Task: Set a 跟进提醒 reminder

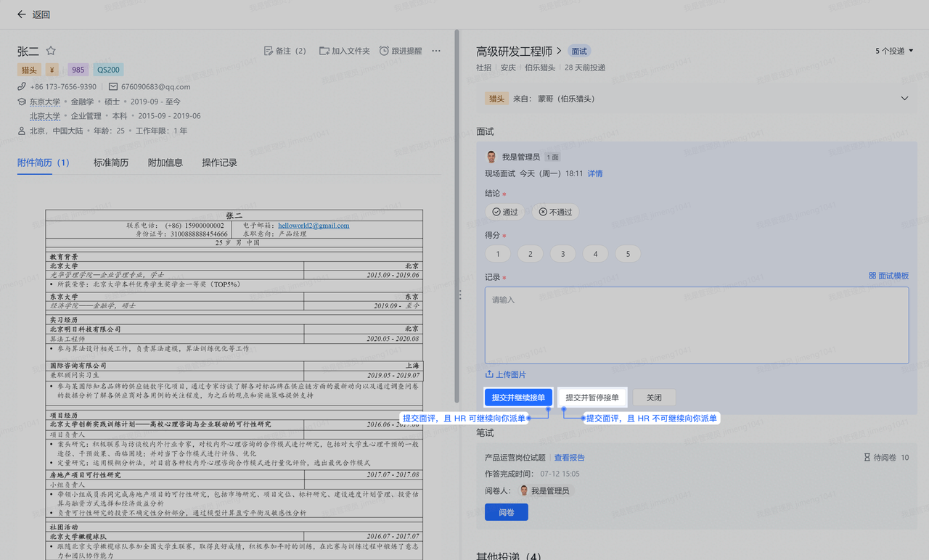Action: (384, 51)
